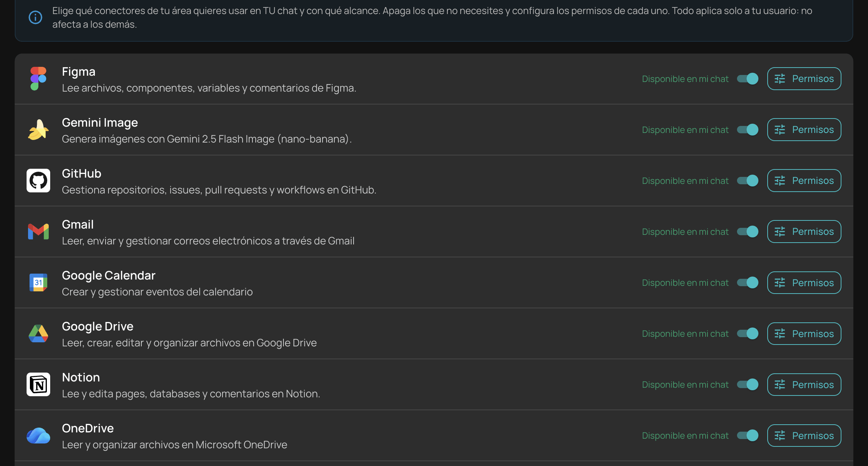Click the Gemini Image banana icon
This screenshot has width=868, height=466.
point(38,130)
